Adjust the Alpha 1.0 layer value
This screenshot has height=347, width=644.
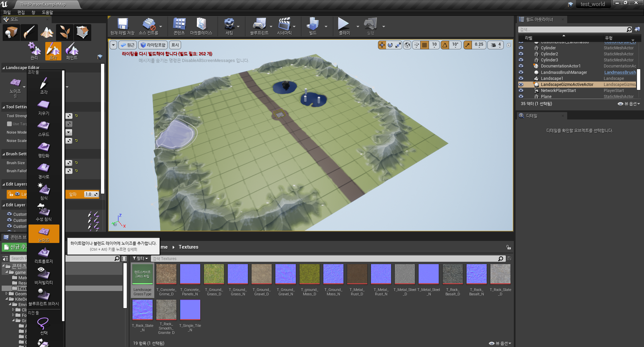tap(91, 194)
